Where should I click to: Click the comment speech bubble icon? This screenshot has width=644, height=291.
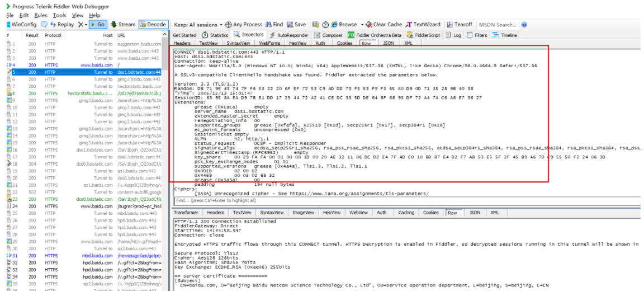tap(44, 25)
